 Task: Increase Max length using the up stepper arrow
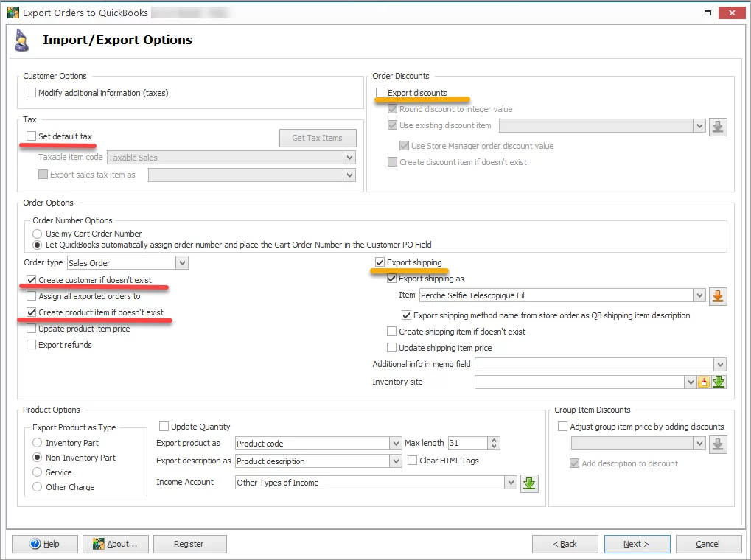(x=492, y=440)
